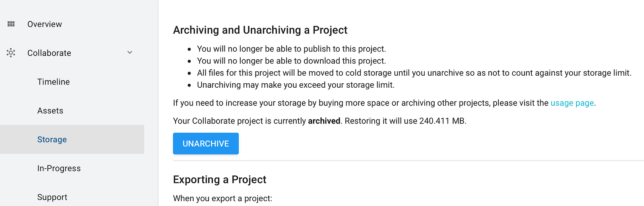Click the 'When you export a project' text
644x206 pixels.
(223, 198)
